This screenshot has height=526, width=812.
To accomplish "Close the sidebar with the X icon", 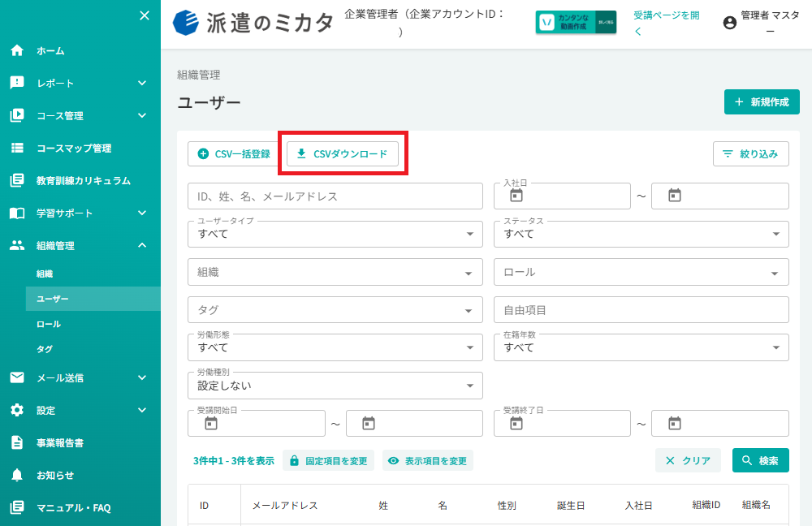I will 145,15.
